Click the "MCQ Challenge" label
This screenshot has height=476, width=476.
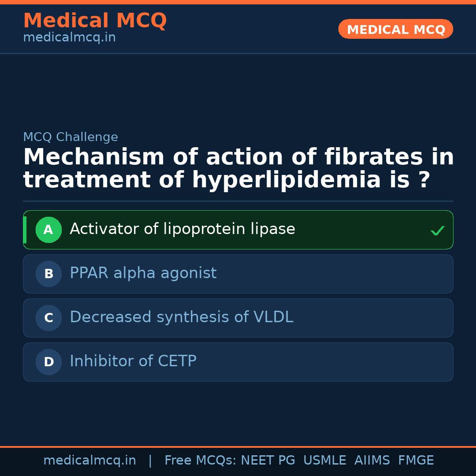pos(71,137)
